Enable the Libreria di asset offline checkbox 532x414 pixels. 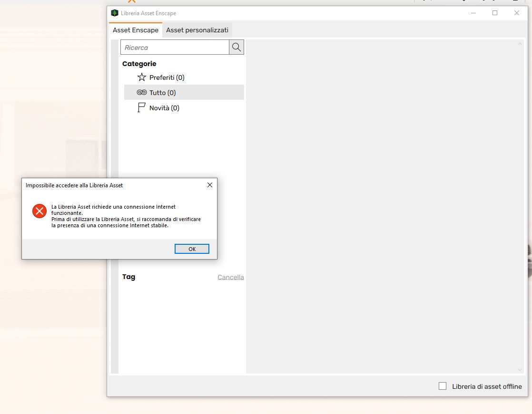click(443, 386)
